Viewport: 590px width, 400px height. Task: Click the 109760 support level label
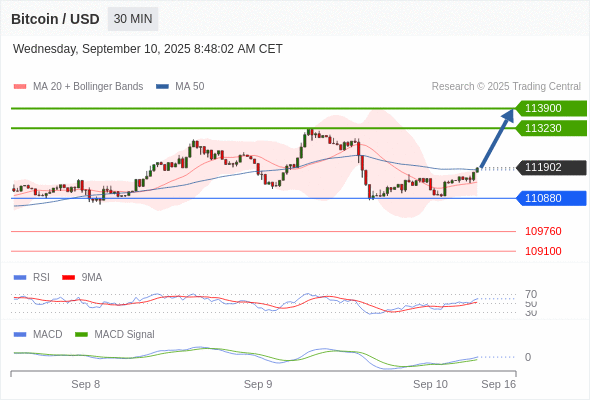click(x=543, y=231)
